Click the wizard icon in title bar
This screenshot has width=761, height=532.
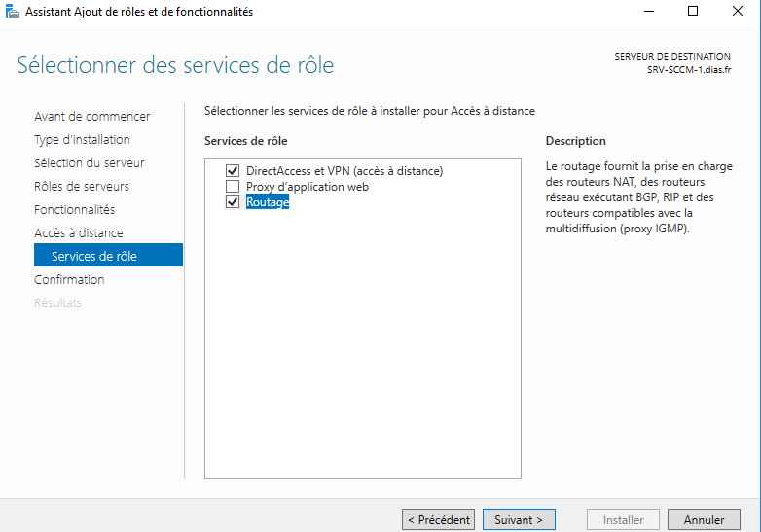click(x=11, y=12)
